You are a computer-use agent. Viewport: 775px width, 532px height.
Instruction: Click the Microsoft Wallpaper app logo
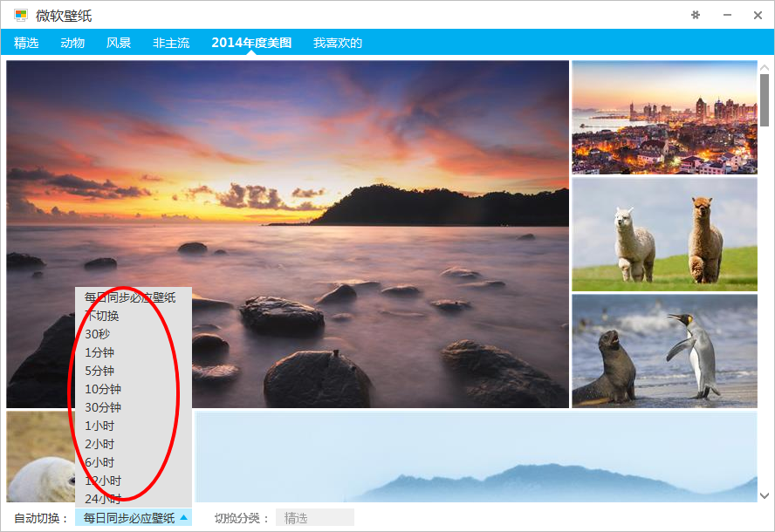tap(21, 16)
